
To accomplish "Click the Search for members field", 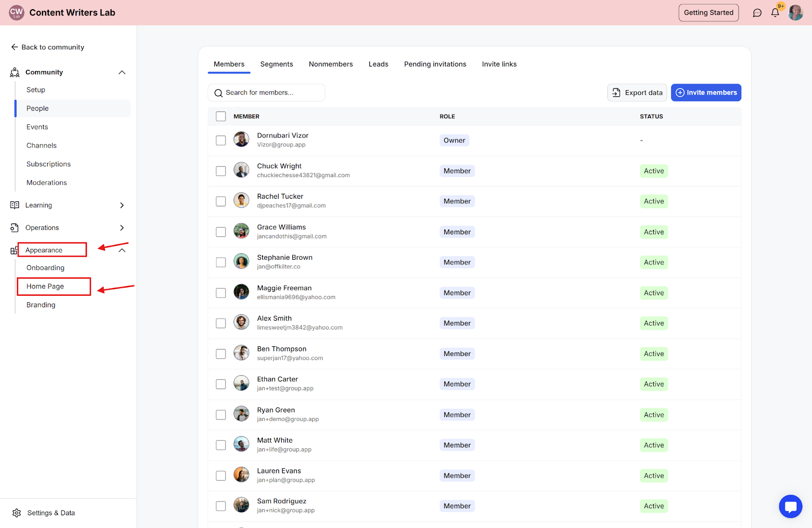I will [266, 92].
